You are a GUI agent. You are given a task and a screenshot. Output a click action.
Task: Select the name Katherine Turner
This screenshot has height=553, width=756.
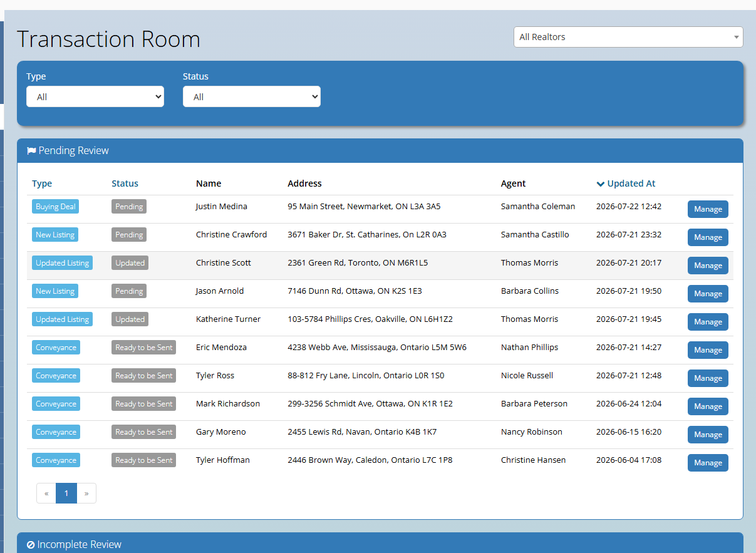228,319
